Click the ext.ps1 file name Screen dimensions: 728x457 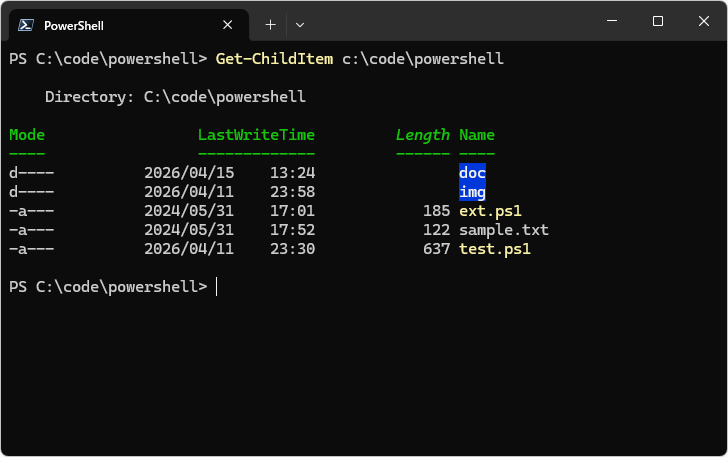coord(490,211)
